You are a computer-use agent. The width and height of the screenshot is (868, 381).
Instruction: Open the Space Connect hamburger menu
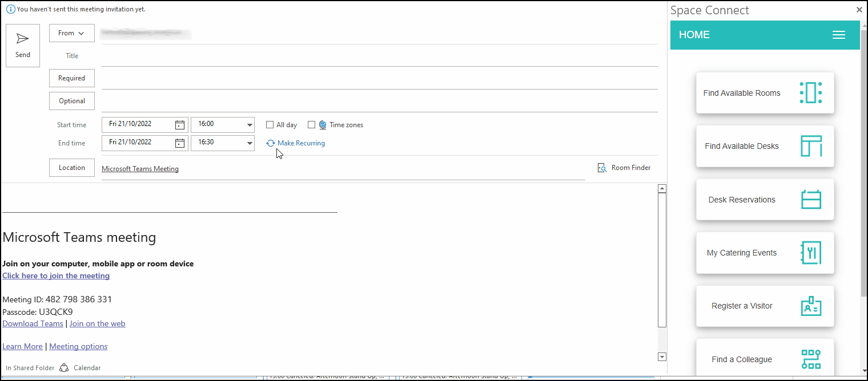[x=839, y=35]
